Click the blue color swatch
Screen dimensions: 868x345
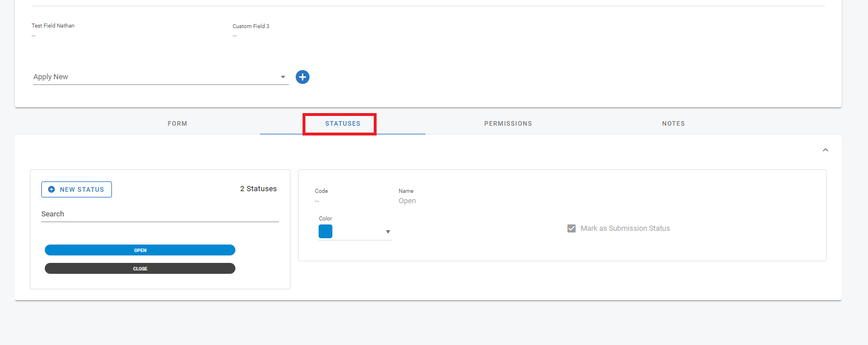[325, 231]
